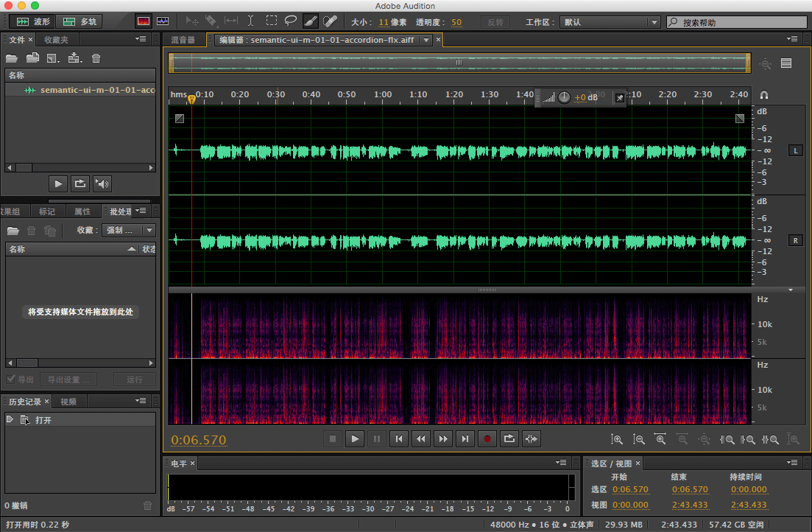Click the red Record button

pos(487,438)
